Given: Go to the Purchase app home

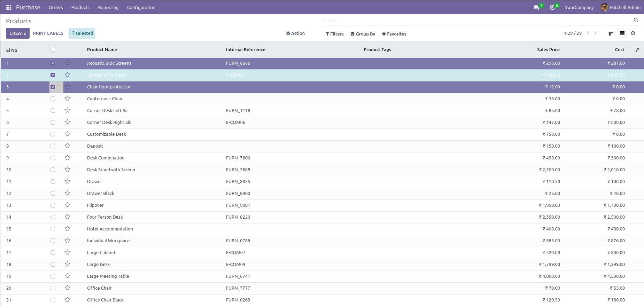Looking at the screenshot, I should pyautogui.click(x=28, y=7).
